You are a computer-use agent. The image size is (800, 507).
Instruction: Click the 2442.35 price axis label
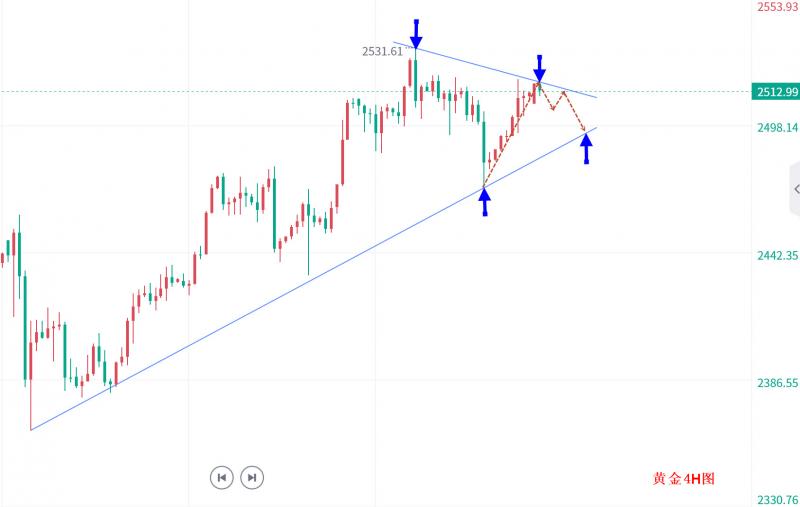(777, 256)
